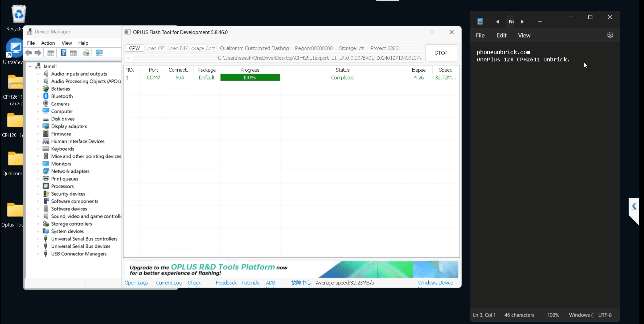Open the Feedback link
644x324 pixels.
click(x=226, y=283)
